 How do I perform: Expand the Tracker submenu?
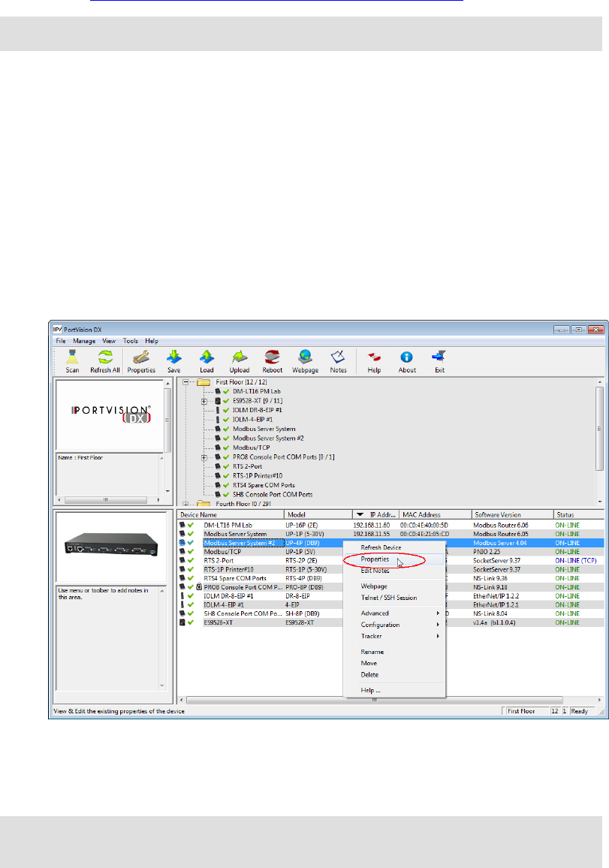394,636
